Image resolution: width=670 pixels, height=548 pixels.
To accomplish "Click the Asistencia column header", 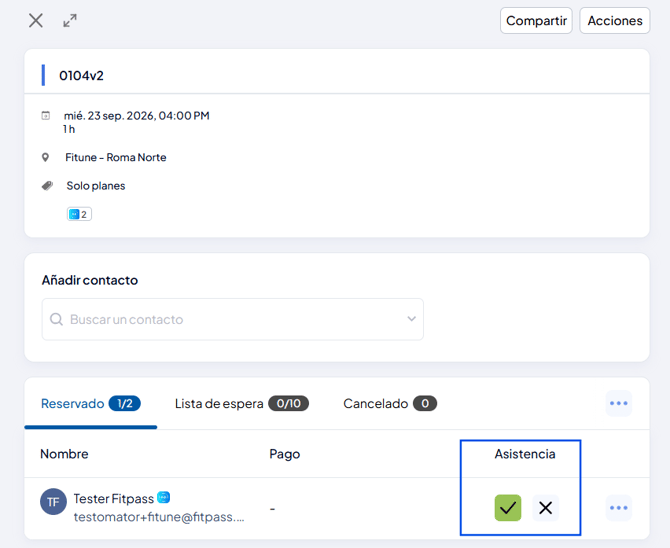I will [525, 454].
